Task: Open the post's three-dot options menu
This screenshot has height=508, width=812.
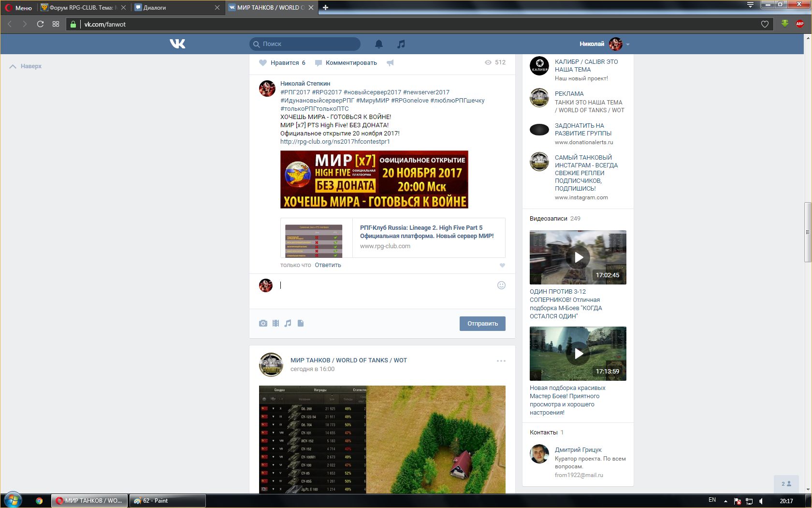Action: point(501,361)
